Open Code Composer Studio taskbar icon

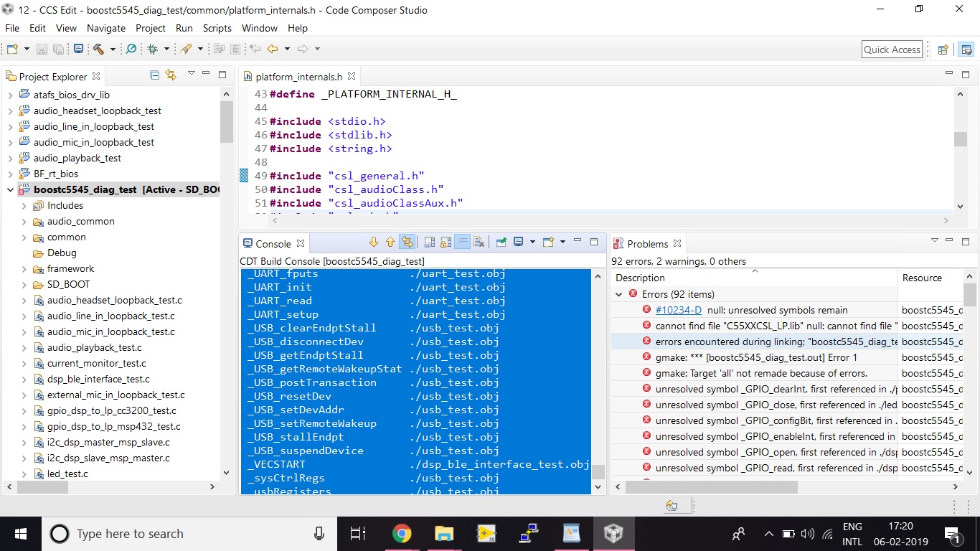[x=613, y=533]
